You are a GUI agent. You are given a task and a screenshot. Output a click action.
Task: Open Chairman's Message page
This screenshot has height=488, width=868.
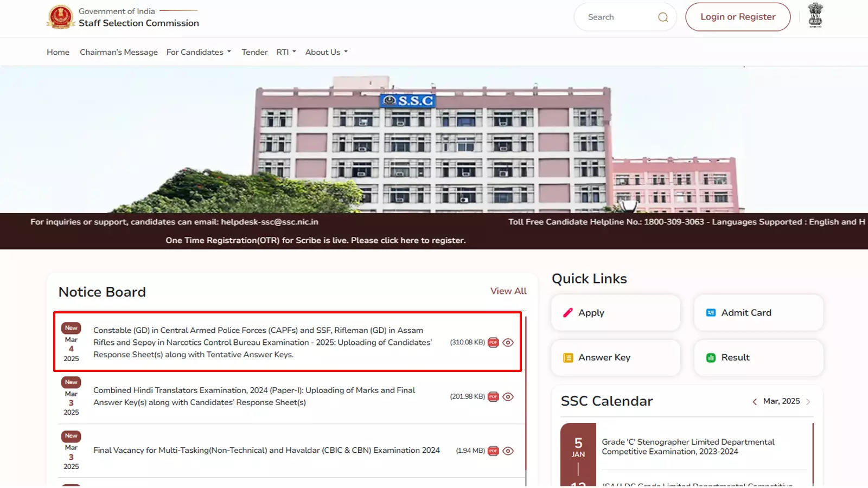pyautogui.click(x=118, y=52)
